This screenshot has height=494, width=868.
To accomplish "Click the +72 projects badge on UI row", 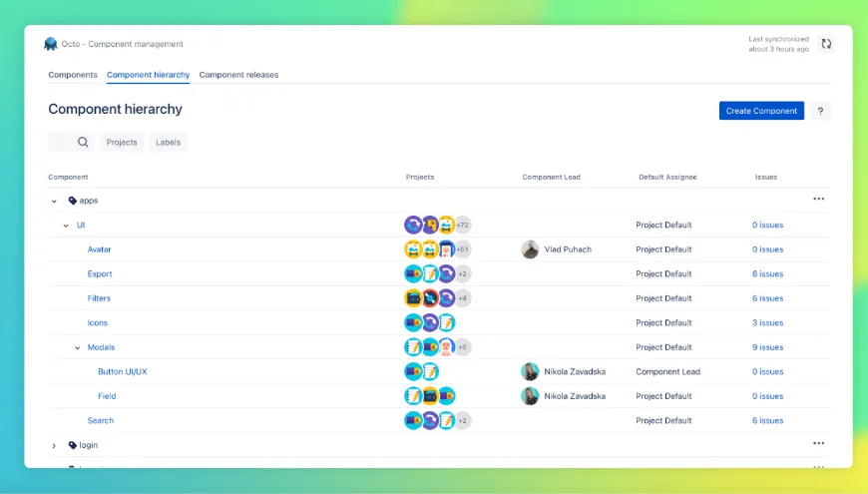I will [463, 226].
